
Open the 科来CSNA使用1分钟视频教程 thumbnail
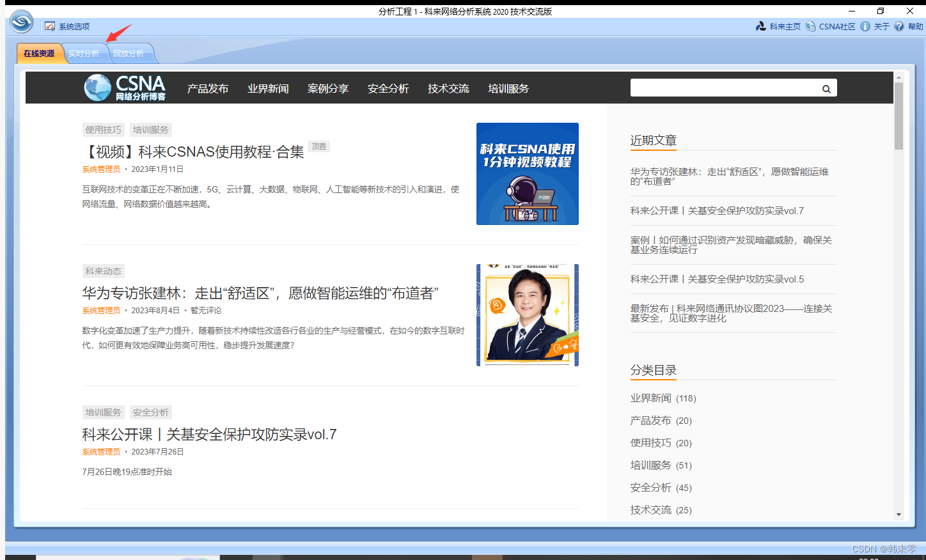point(528,174)
